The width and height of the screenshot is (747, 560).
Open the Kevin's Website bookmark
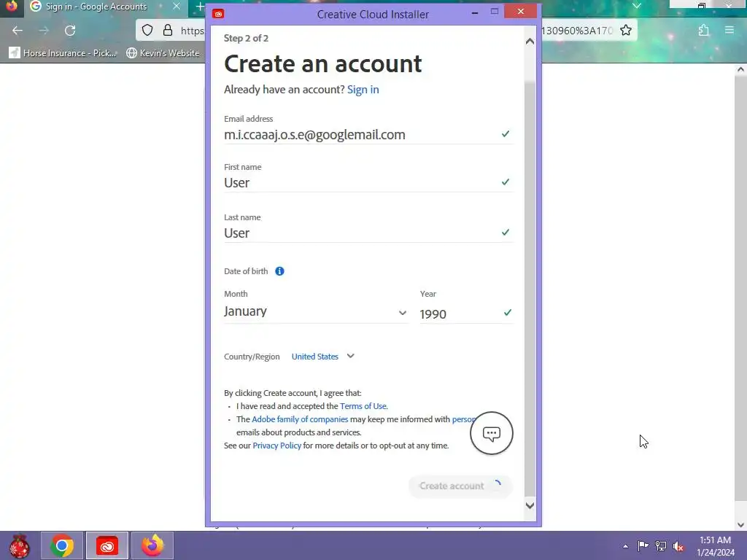[x=163, y=52]
